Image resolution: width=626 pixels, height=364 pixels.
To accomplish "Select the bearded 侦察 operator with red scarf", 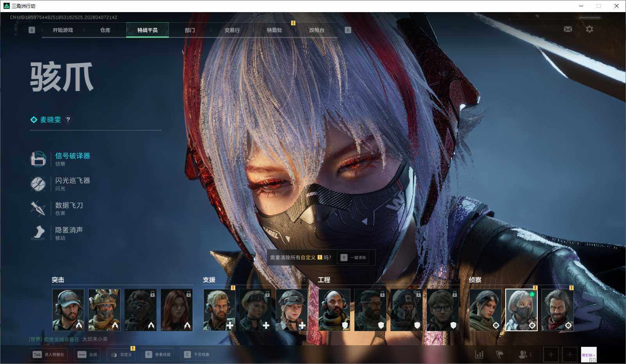I will coord(558,310).
